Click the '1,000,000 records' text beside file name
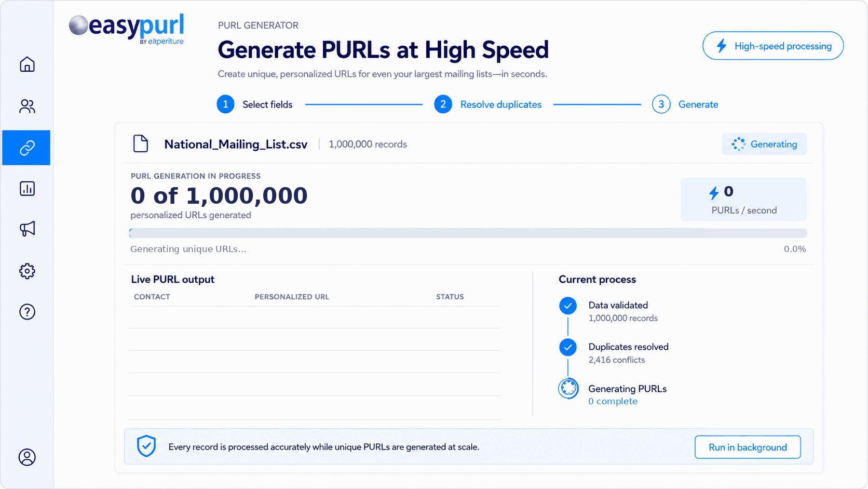Screen dimensions: 868x489 pyautogui.click(x=368, y=144)
